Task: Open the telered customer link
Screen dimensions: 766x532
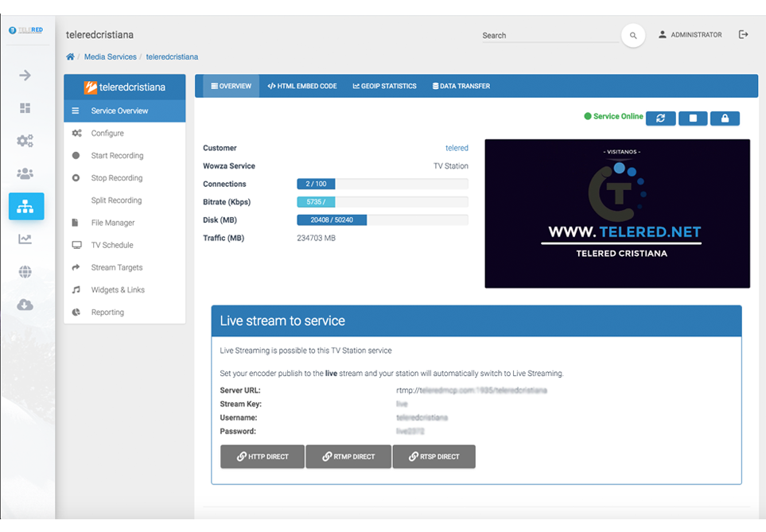Action: [457, 148]
